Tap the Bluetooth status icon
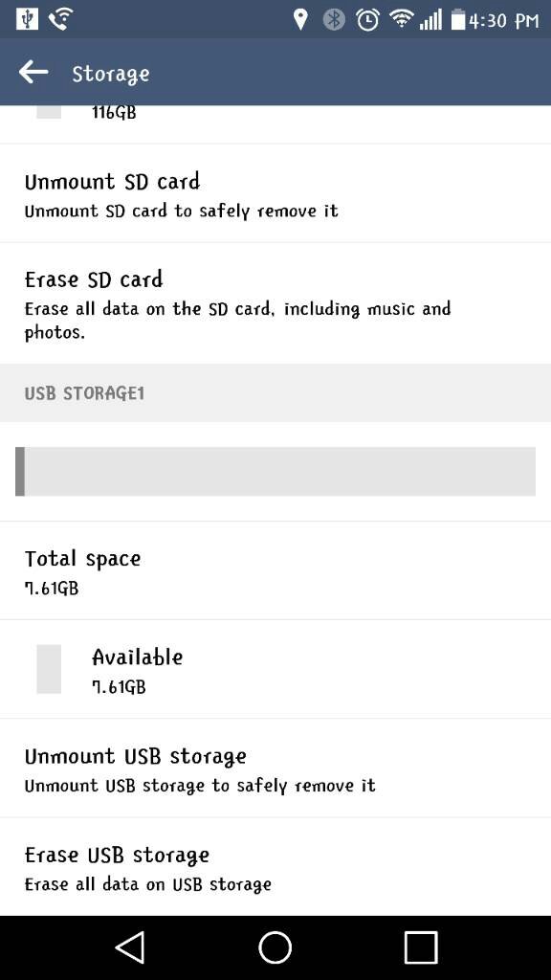This screenshot has width=551, height=980. point(334,20)
